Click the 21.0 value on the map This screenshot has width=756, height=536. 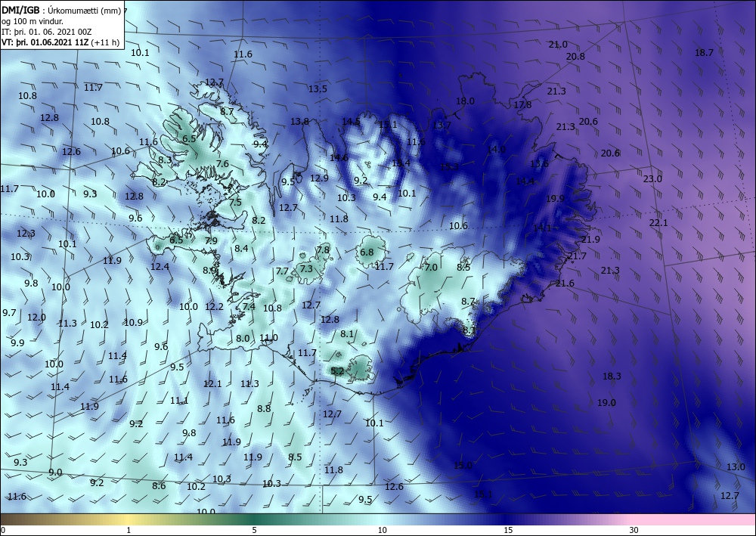click(558, 45)
